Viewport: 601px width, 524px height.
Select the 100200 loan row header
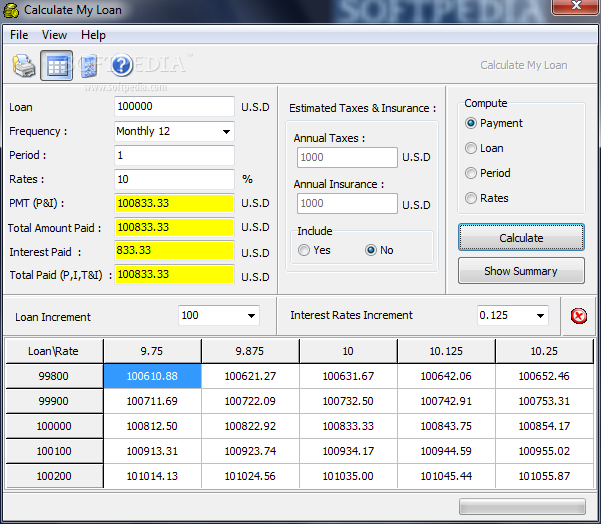pyautogui.click(x=54, y=476)
